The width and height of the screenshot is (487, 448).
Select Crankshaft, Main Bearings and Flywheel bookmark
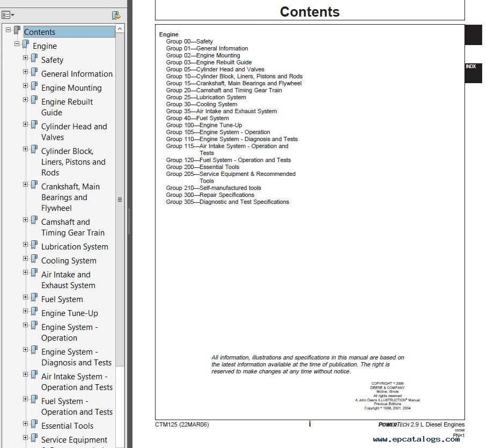[70, 197]
